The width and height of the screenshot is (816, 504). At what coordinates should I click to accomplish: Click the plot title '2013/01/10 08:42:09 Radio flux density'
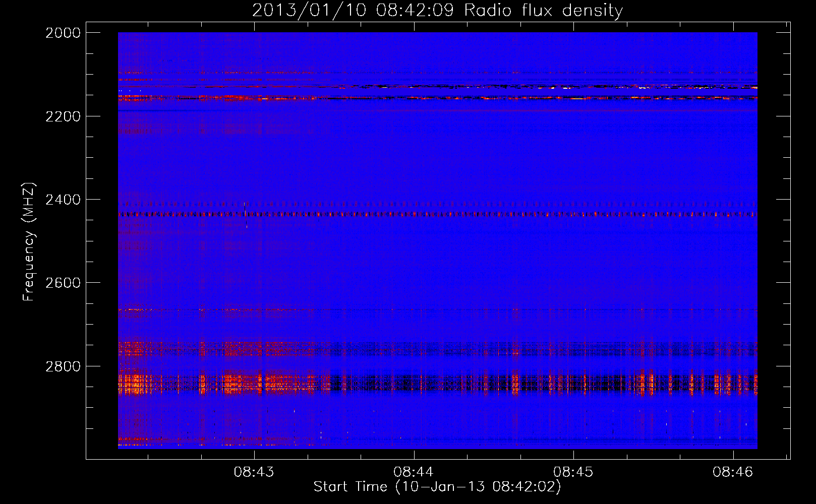437,10
